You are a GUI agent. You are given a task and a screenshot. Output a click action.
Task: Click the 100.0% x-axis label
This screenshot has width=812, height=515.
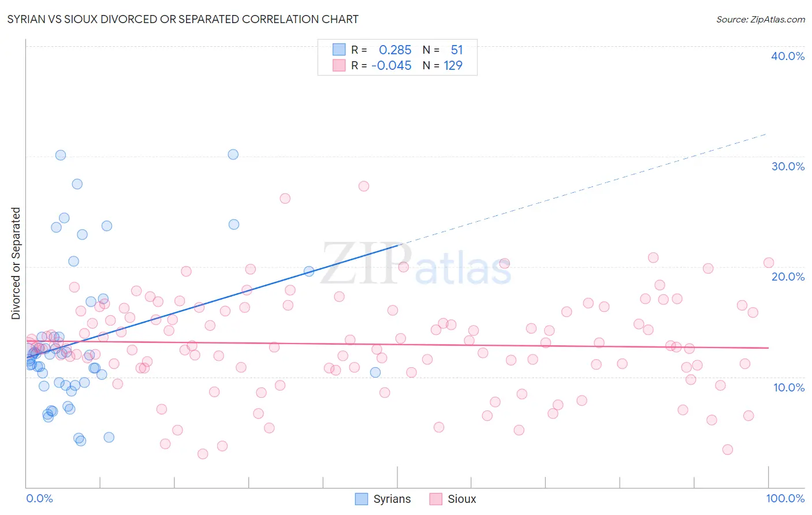pyautogui.click(x=785, y=498)
